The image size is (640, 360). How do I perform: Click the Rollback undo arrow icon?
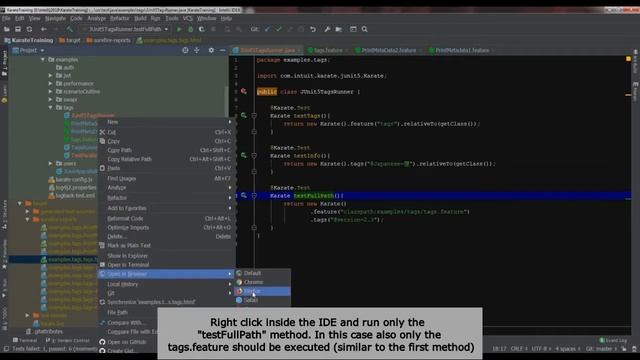pos(313,29)
